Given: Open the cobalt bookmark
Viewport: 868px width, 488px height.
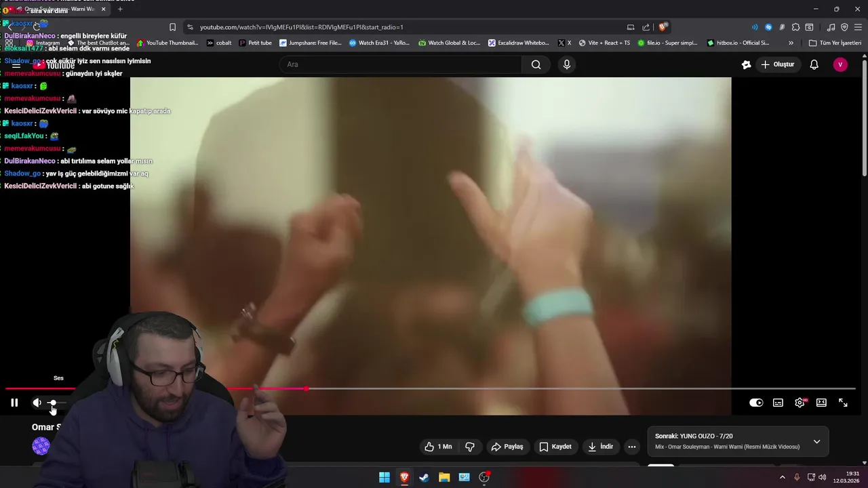Looking at the screenshot, I should [219, 43].
